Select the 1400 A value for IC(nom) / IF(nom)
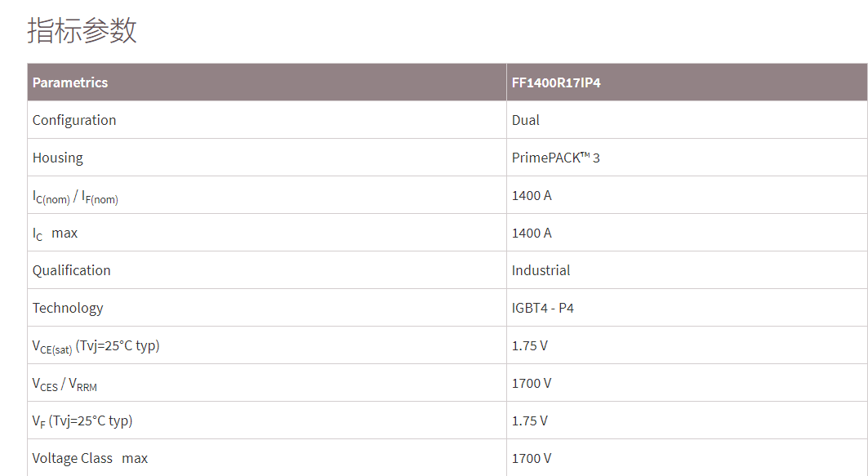 (x=532, y=195)
